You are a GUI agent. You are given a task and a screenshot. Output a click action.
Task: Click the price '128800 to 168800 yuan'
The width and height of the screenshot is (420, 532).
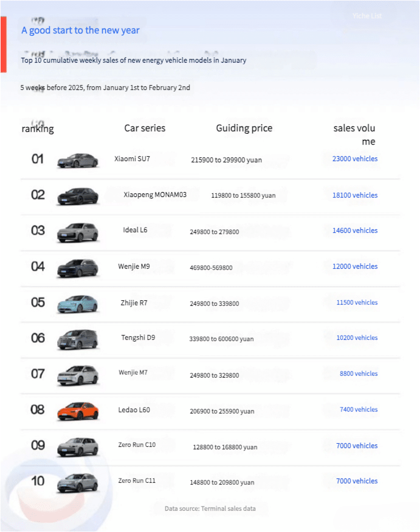(225, 447)
